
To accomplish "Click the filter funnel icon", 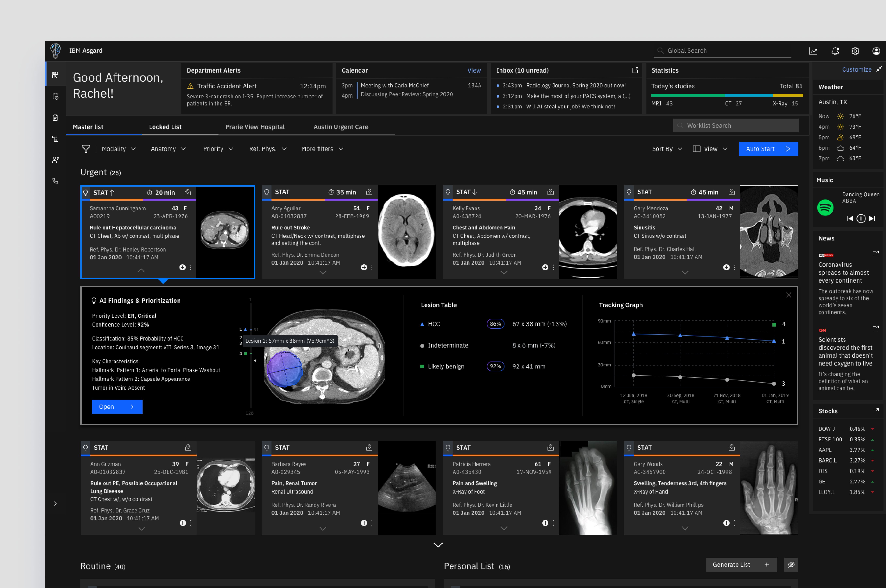I will [86, 149].
